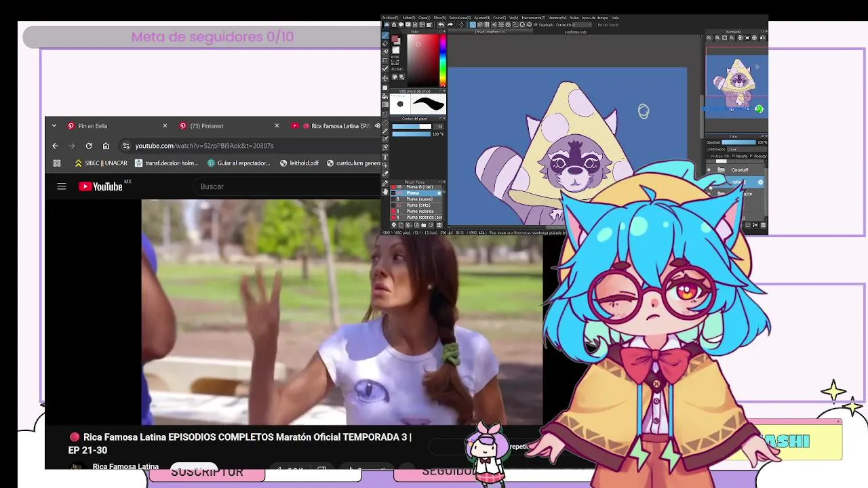Open the Capa menu
The image size is (868, 488).
[425, 18]
